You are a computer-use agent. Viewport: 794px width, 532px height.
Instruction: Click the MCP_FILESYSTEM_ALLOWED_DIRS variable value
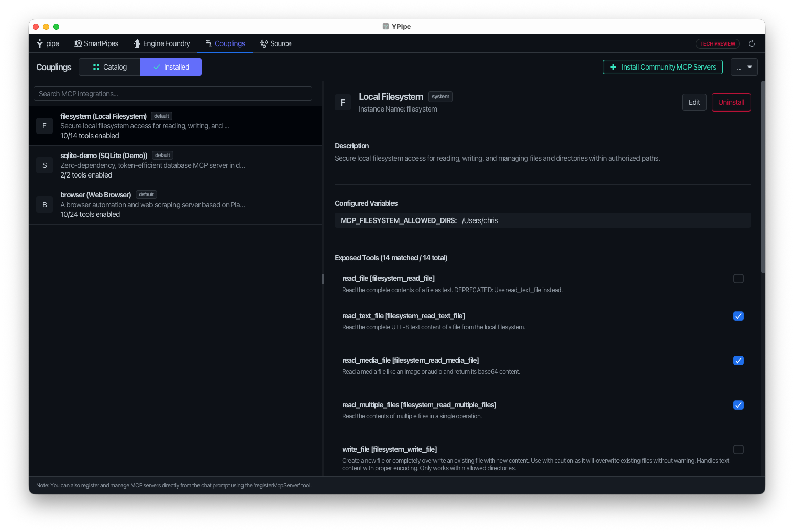(480, 221)
